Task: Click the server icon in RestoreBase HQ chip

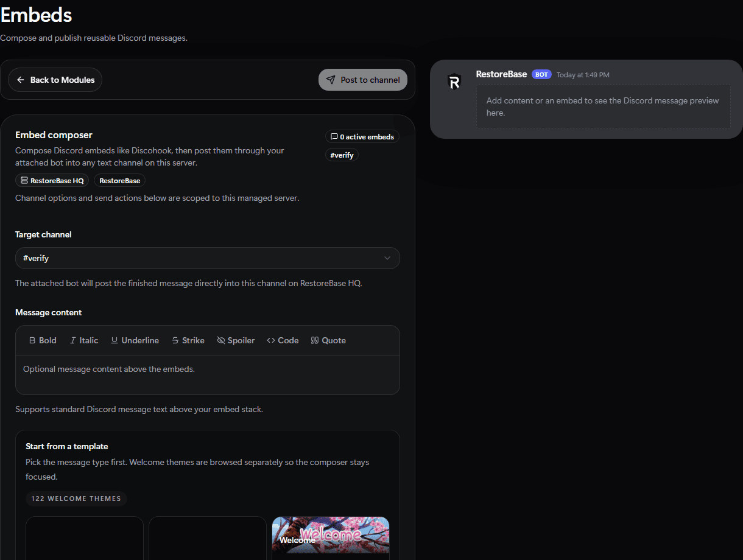Action: 24,181
